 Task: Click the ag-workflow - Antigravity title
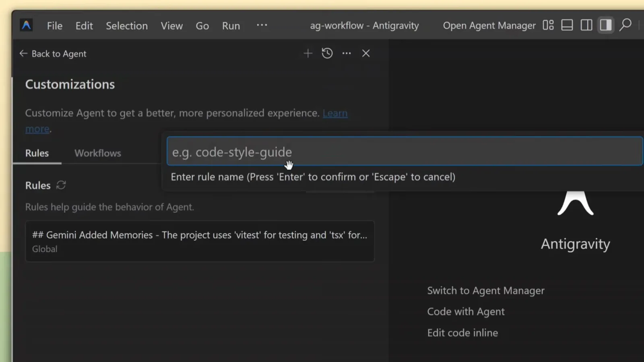[364, 26]
